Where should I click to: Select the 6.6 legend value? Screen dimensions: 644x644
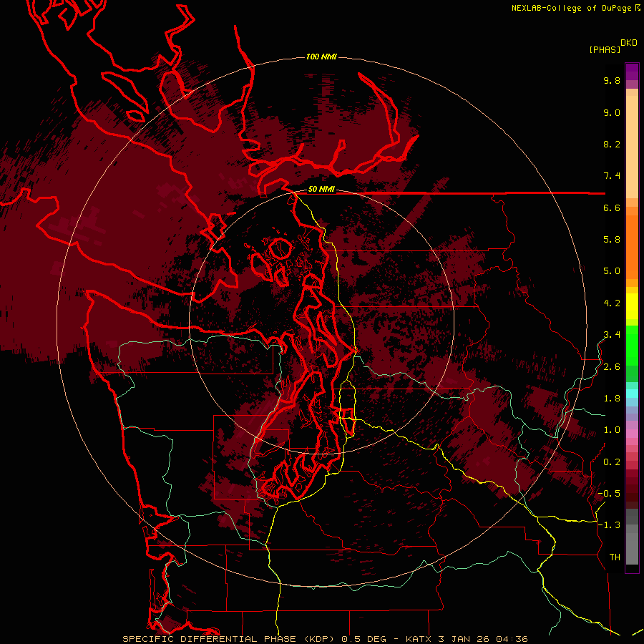(x=612, y=208)
